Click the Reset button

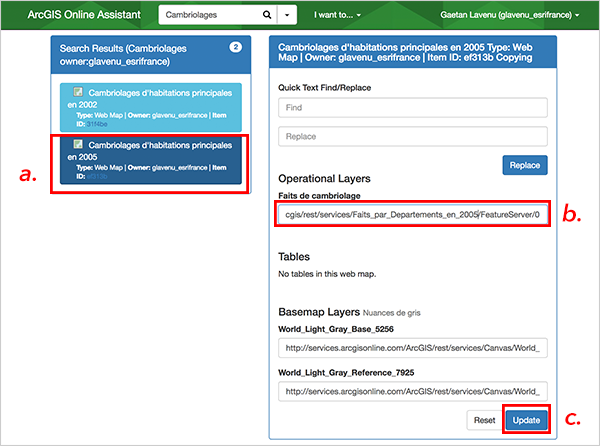coord(484,420)
